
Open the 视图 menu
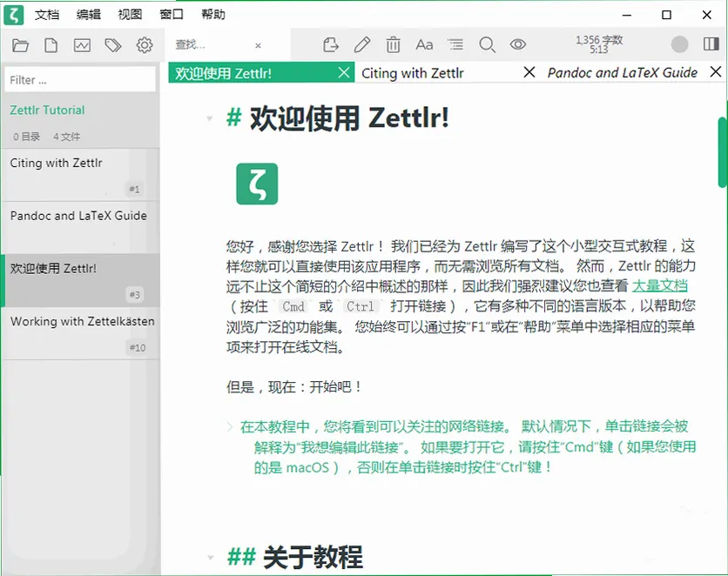click(x=130, y=15)
